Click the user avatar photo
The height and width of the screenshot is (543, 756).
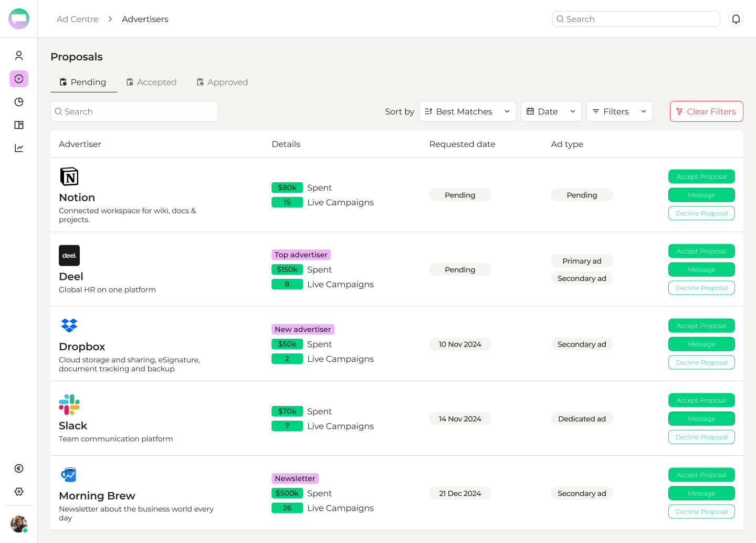coord(19,524)
